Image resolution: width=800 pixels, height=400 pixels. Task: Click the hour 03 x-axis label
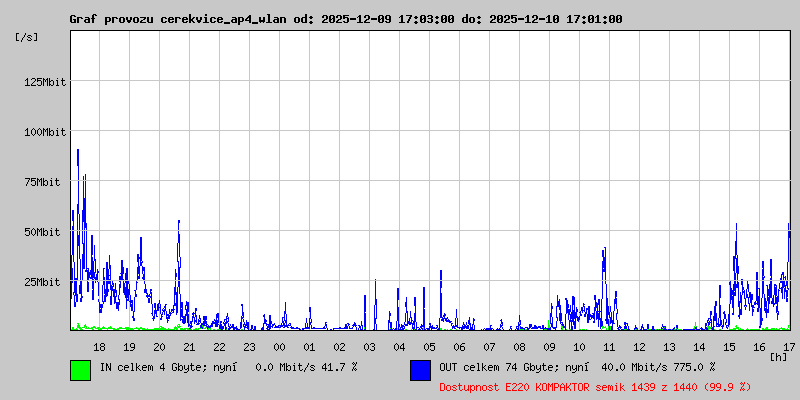click(369, 347)
